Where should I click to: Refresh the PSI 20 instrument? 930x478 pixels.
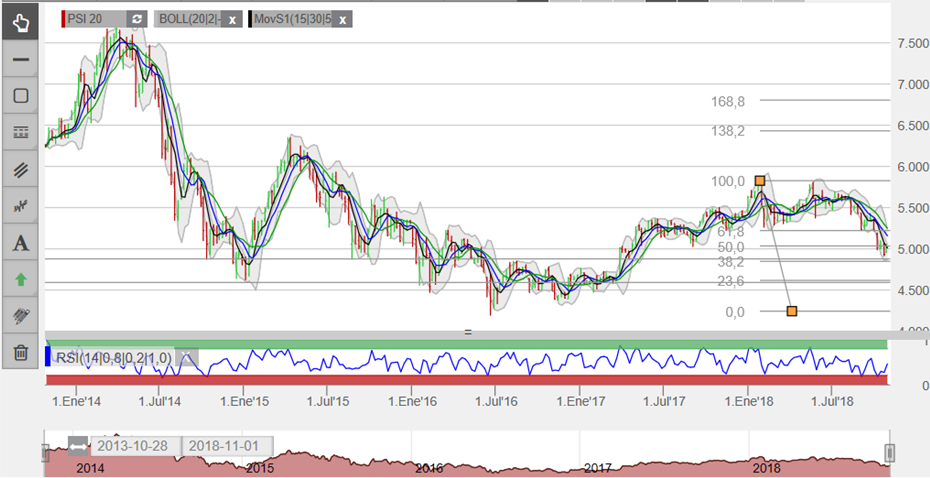click(137, 19)
